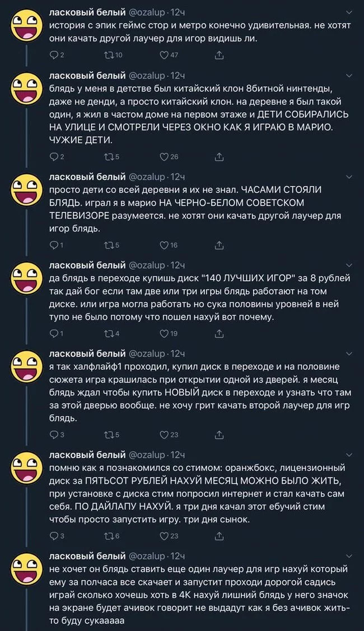
Task: Retweet the tweet that has 16 likes
Action: click(109, 245)
